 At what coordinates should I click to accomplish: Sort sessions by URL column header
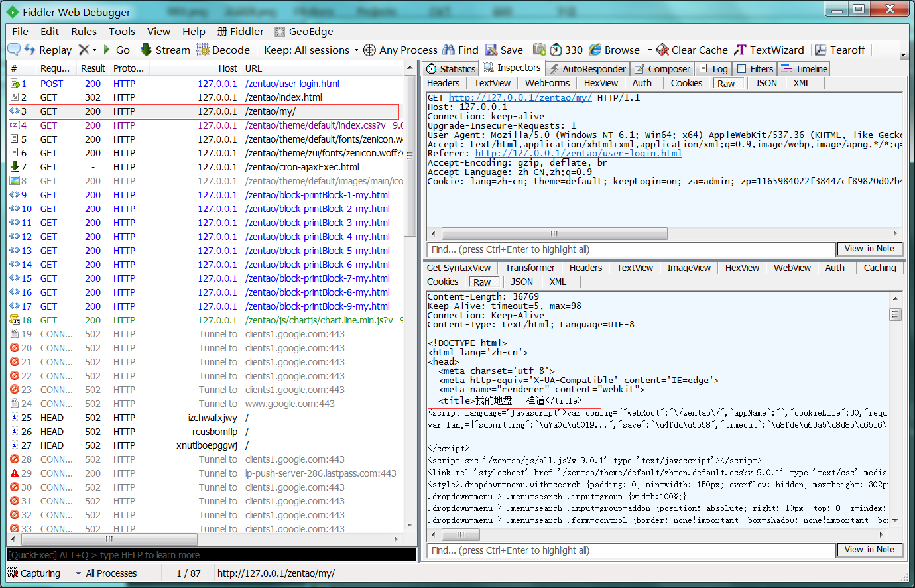pos(322,68)
